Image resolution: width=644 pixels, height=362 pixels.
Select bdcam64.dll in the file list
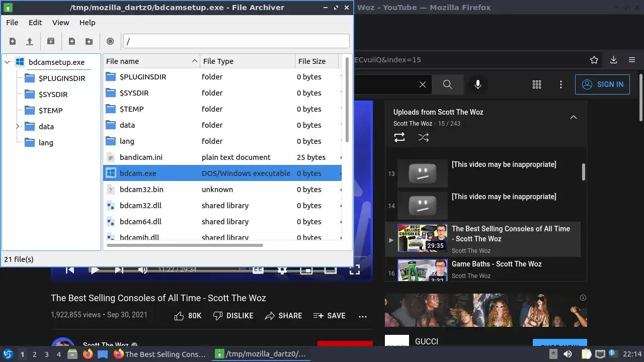[222, 222]
